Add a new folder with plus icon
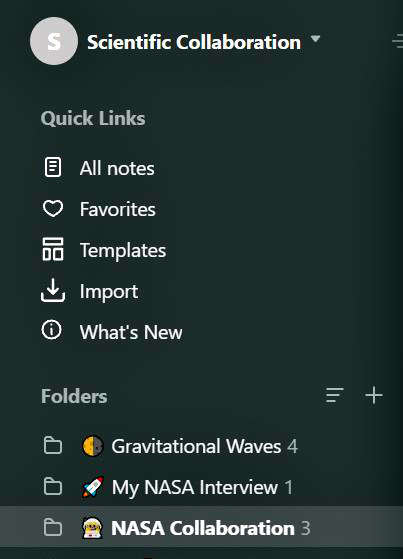 [x=374, y=395]
